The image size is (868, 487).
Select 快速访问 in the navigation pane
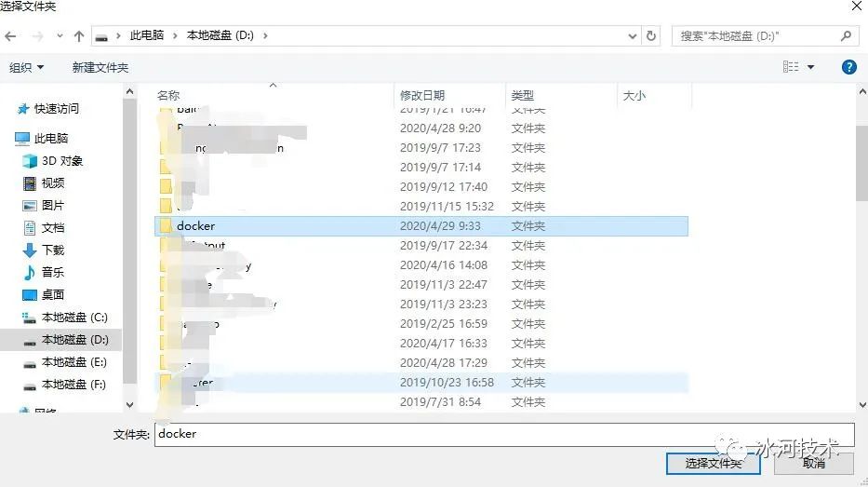point(57,109)
